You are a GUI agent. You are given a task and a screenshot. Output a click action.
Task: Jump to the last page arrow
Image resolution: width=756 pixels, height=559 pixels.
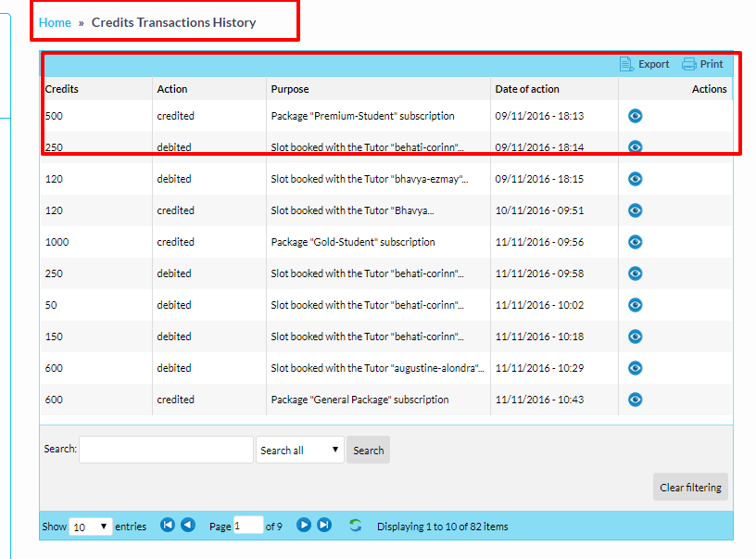pyautogui.click(x=324, y=526)
